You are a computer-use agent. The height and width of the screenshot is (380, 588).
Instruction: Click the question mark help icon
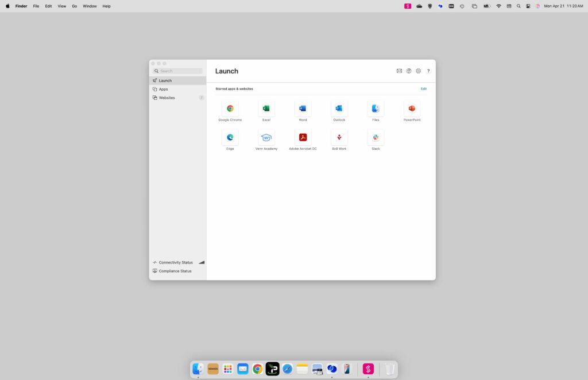coord(428,71)
